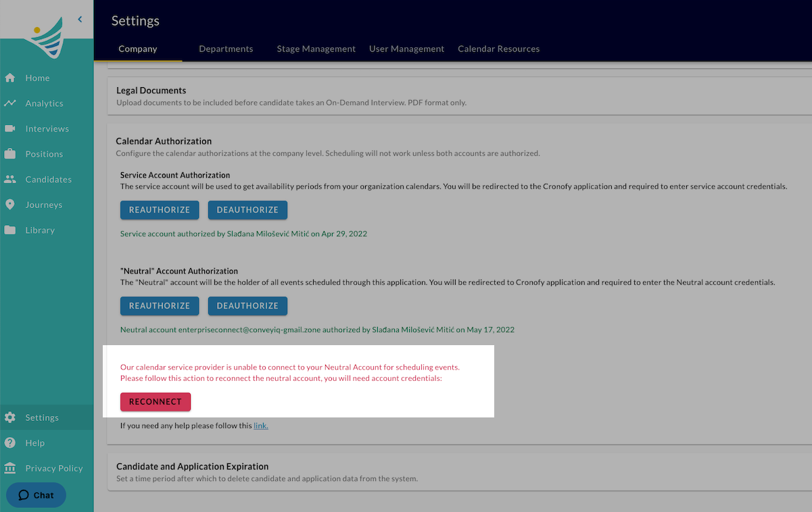Switch to User Management tab
The image size is (812, 512).
click(x=407, y=49)
